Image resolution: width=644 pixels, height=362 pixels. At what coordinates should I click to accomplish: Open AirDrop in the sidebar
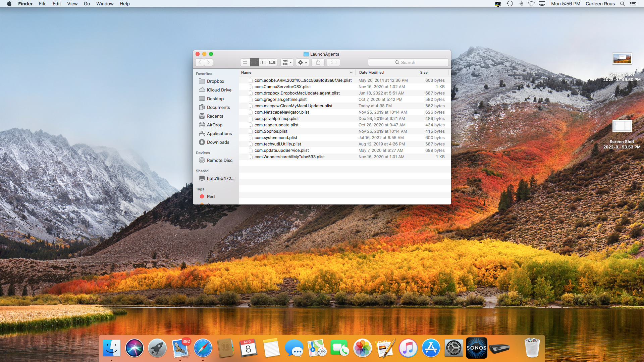(x=214, y=125)
